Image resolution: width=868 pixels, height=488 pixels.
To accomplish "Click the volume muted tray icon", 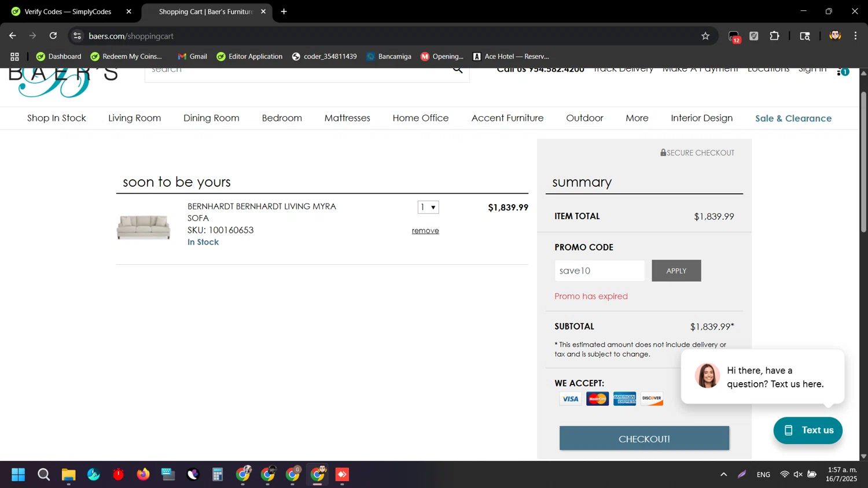I will coord(798,474).
